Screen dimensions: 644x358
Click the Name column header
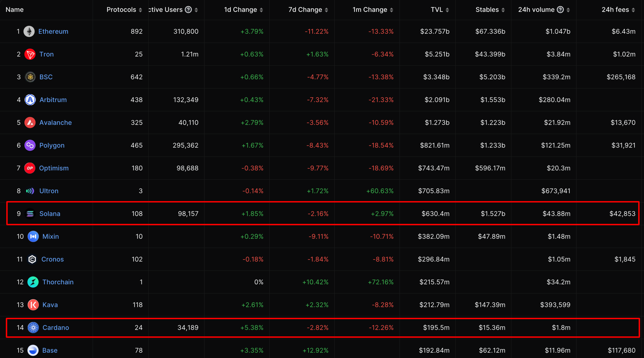[x=15, y=10]
